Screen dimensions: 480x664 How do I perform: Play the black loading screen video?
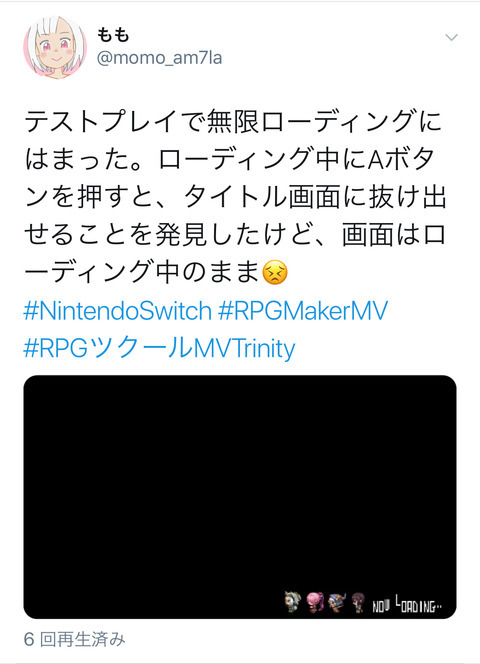pos(240,497)
